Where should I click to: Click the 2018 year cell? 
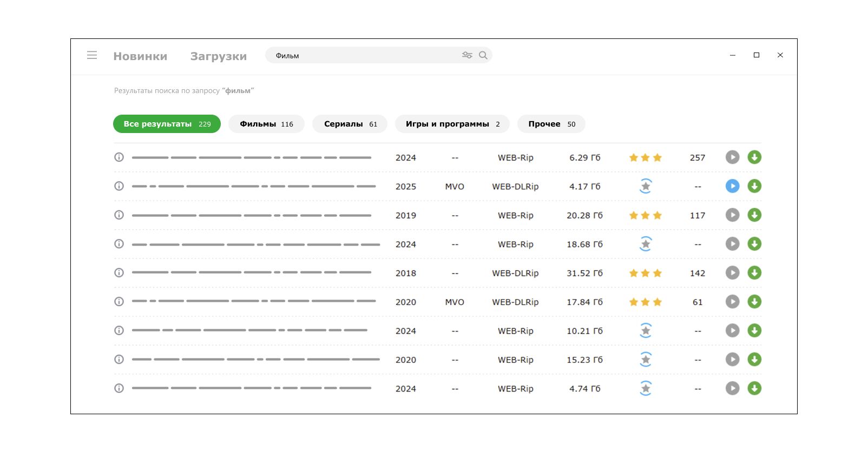point(406,273)
